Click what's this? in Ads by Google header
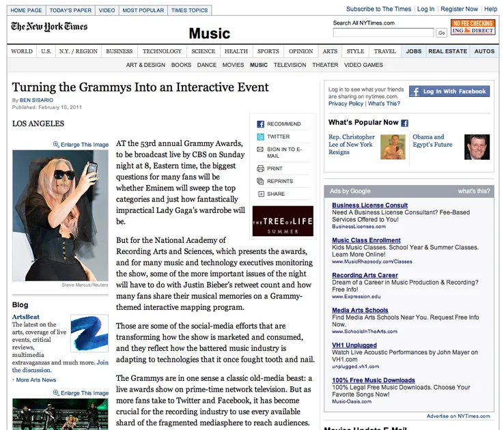504x430 pixels. [x=474, y=191]
